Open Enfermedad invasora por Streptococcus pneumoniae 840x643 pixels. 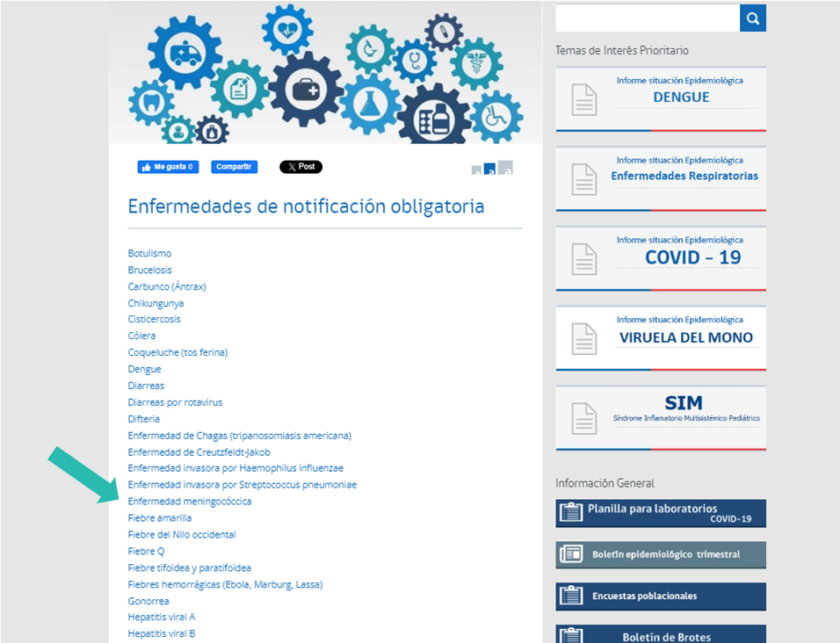[243, 485]
